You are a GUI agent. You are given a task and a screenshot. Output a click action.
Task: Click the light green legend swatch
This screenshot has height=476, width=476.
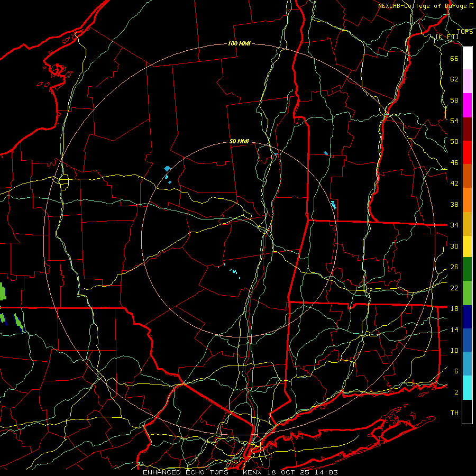pyautogui.click(x=467, y=293)
